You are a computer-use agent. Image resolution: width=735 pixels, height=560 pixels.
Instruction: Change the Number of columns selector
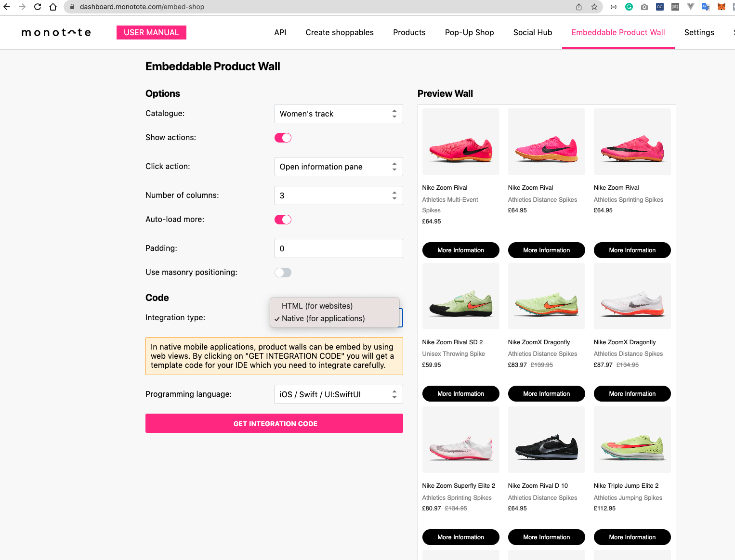[x=339, y=195]
